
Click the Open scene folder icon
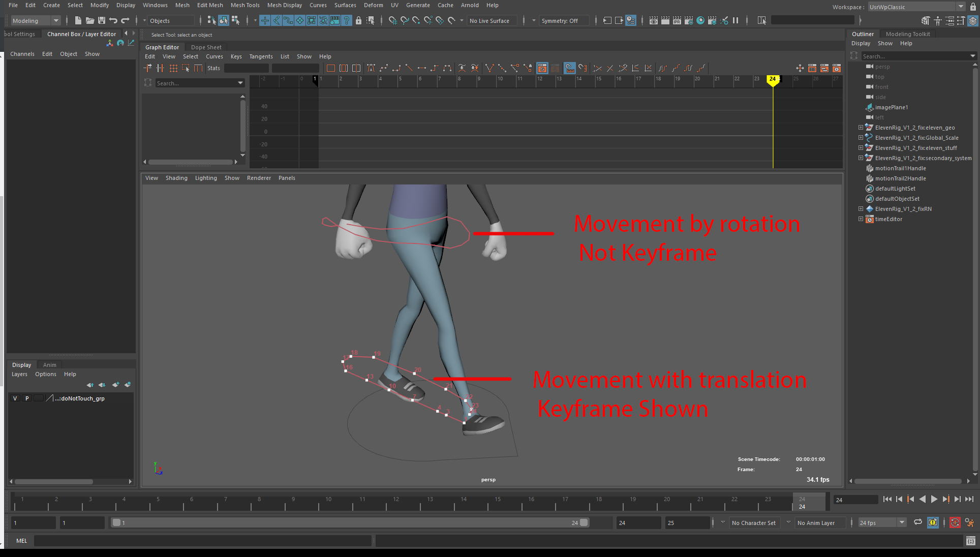(90, 20)
